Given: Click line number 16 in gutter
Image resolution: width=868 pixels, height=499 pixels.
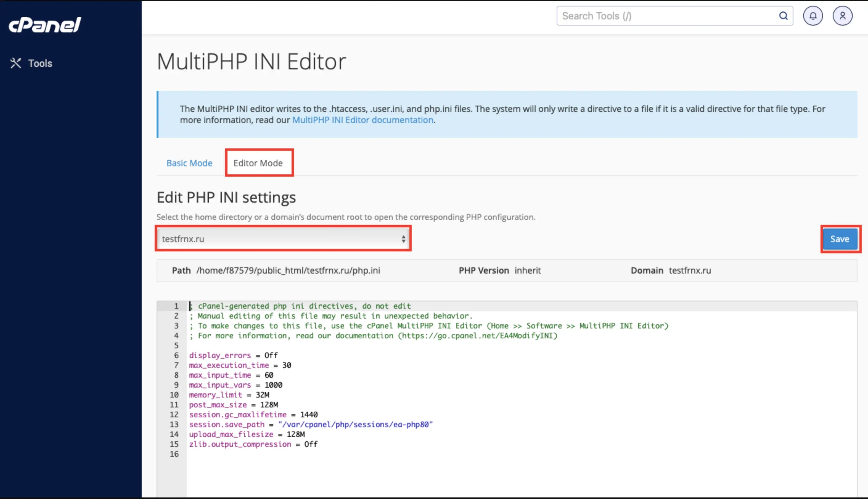Looking at the screenshot, I should point(174,455).
